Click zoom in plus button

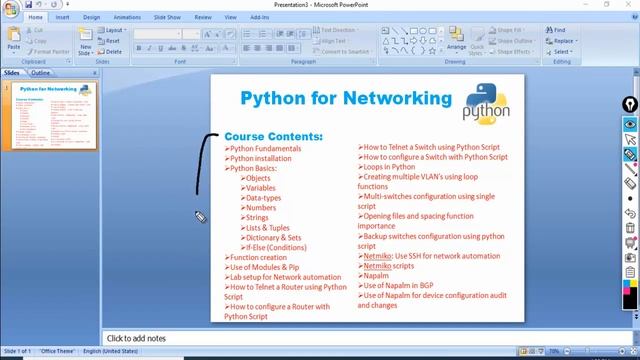point(622,351)
